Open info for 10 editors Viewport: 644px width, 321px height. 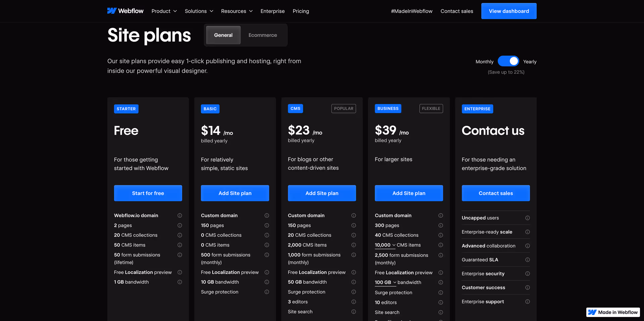pos(441,303)
